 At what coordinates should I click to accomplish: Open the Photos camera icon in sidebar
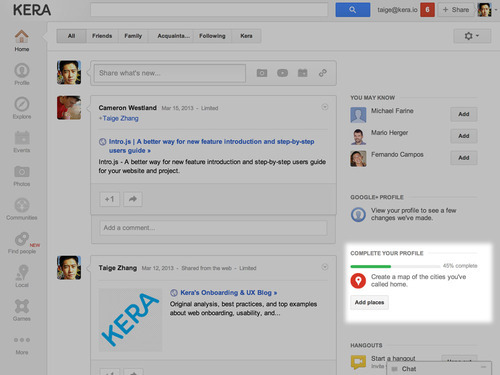pyautogui.click(x=22, y=172)
